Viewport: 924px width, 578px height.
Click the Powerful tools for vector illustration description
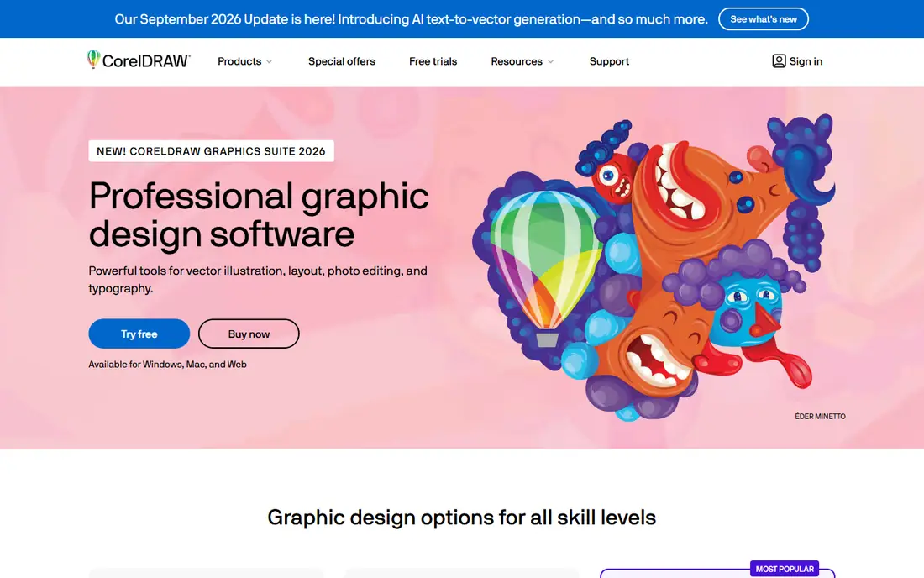click(x=258, y=279)
